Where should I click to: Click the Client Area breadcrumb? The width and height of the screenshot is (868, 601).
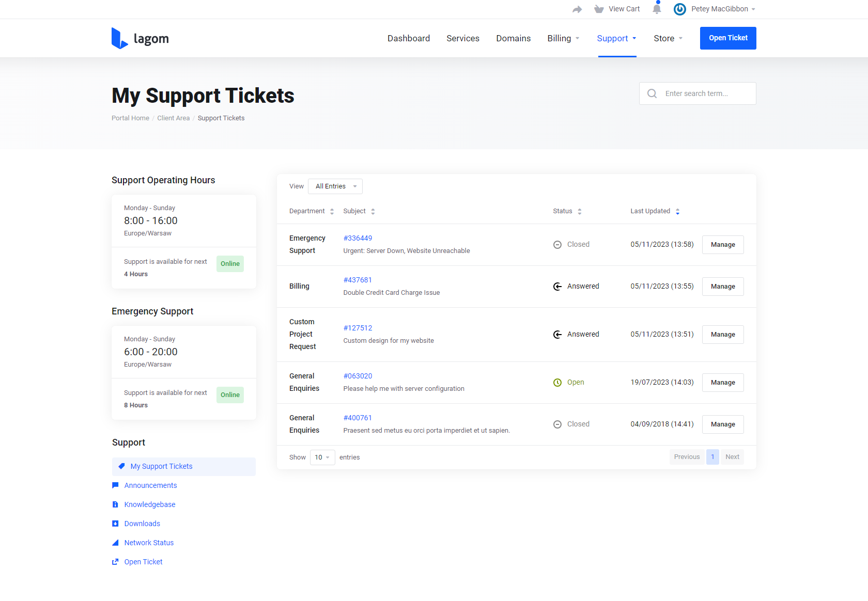coord(174,118)
